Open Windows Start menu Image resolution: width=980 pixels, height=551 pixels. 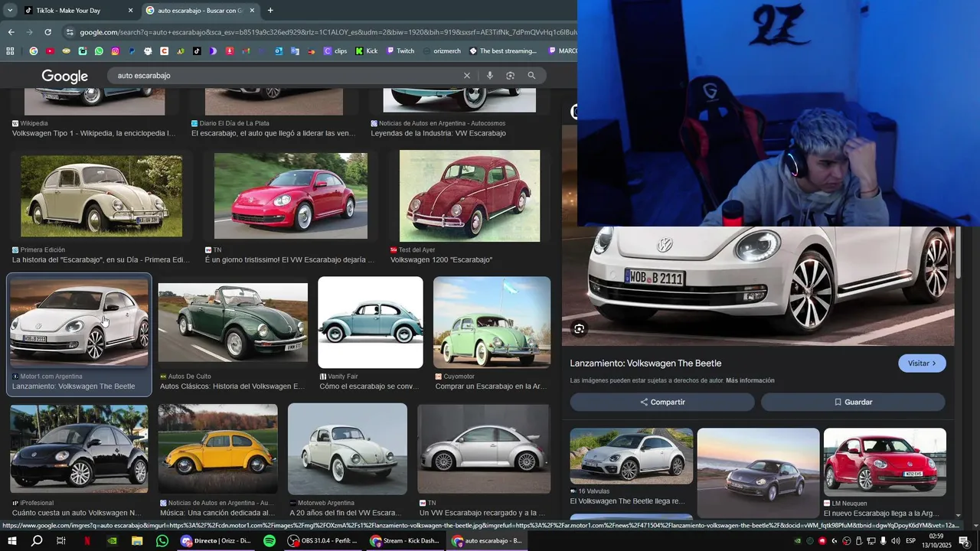tap(11, 541)
